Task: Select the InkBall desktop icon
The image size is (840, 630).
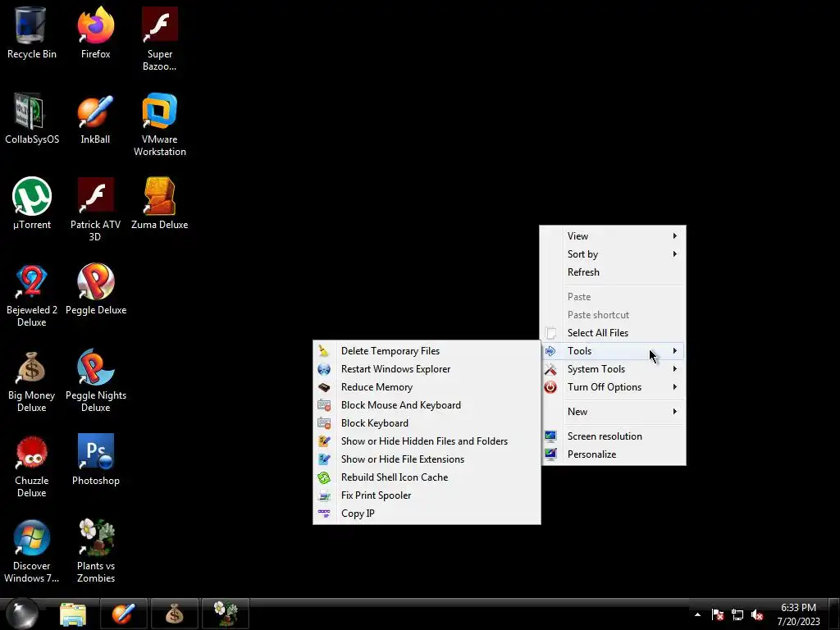Action: pos(95,118)
